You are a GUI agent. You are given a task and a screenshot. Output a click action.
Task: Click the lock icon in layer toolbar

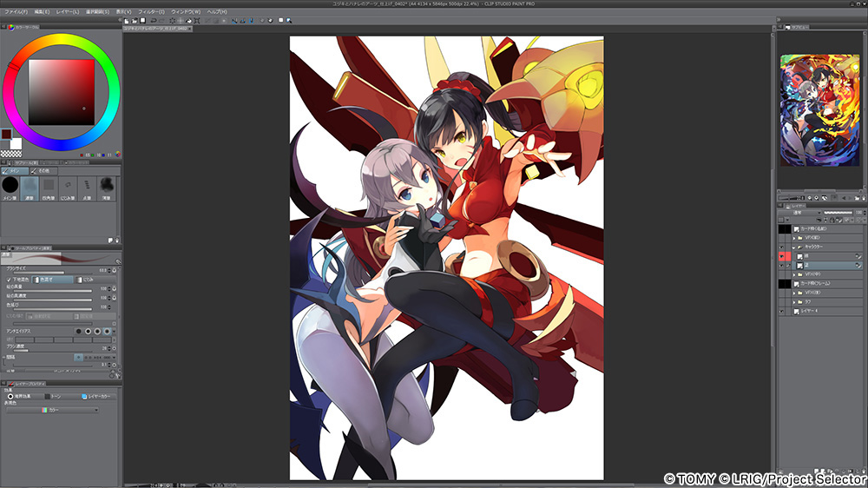832,221
